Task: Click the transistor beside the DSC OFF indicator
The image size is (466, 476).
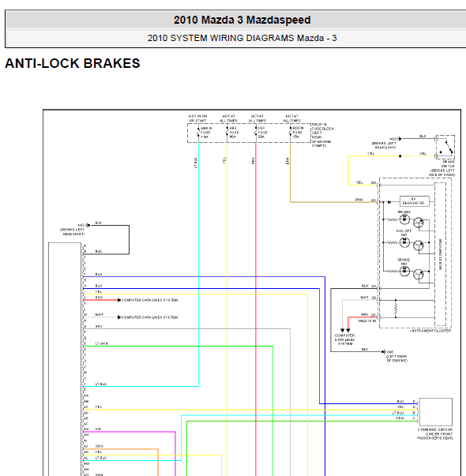Action: click(x=419, y=245)
